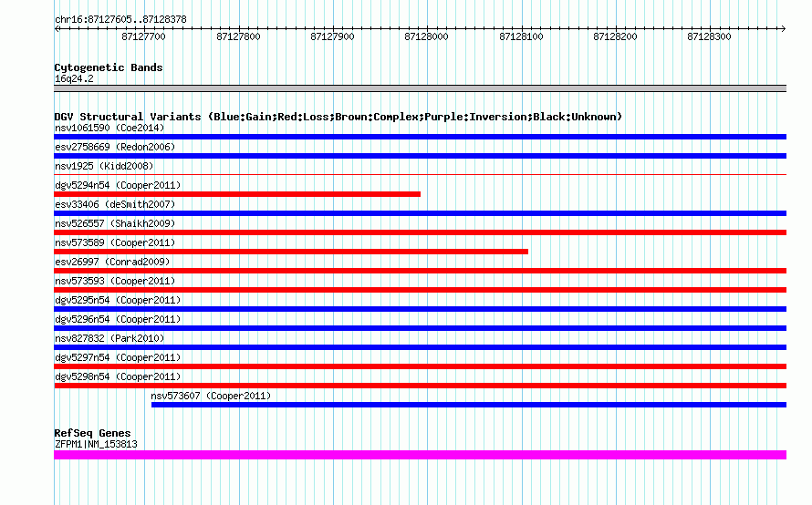The image size is (812, 505).
Task: Select the short red bar under dgv5294n54
Action: 237,194
